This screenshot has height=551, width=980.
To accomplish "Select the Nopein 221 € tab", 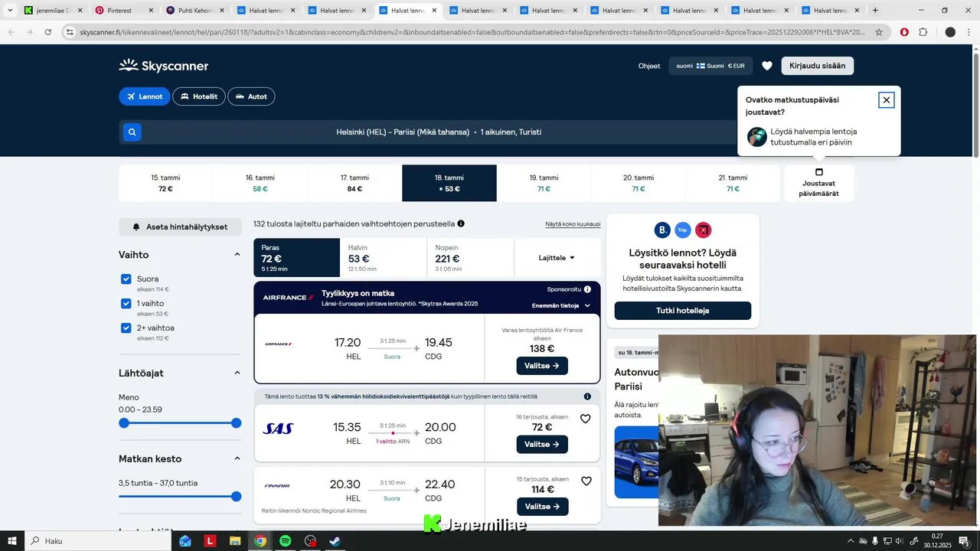I will (470, 258).
